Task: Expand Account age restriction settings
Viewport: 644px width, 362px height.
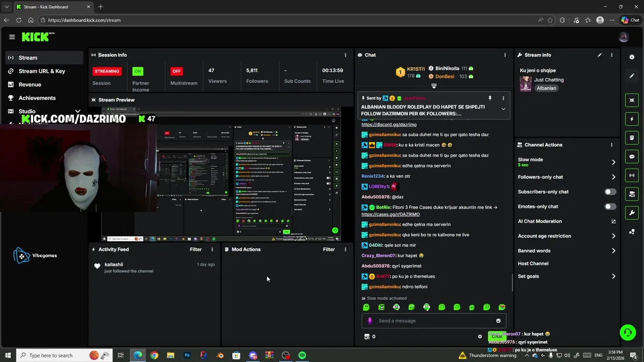Action: [613, 236]
